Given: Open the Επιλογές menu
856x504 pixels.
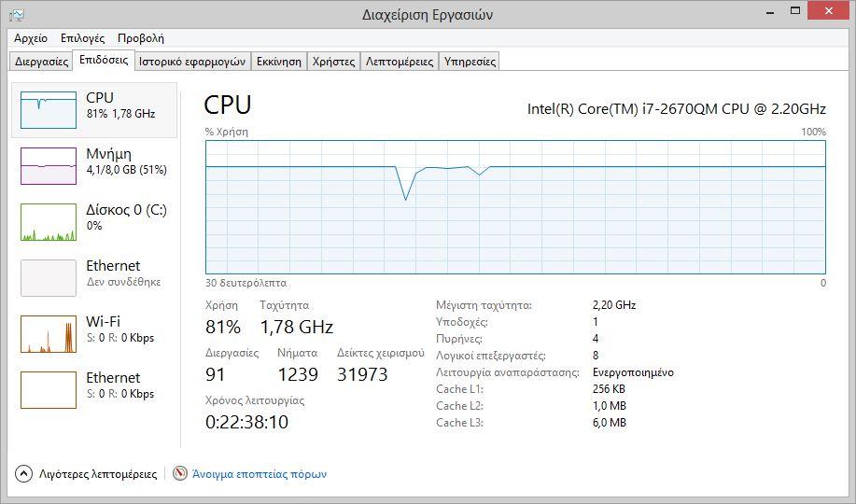Looking at the screenshot, I should tap(82, 38).
